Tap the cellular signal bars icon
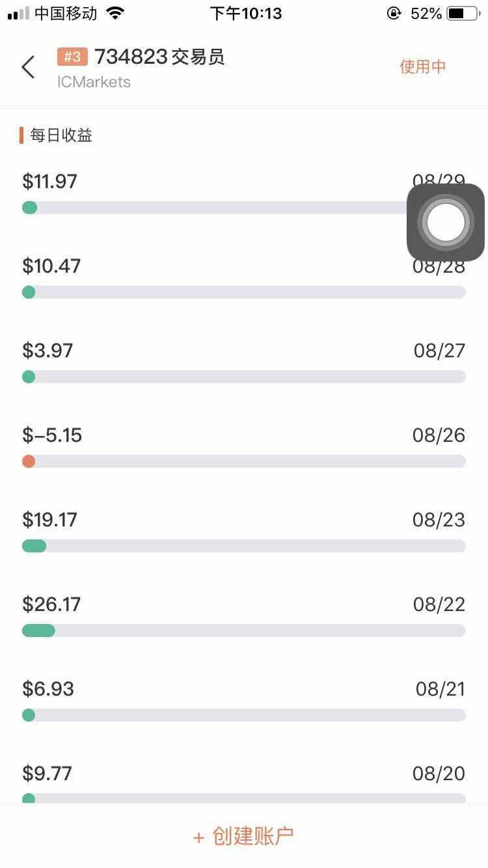 [18, 14]
